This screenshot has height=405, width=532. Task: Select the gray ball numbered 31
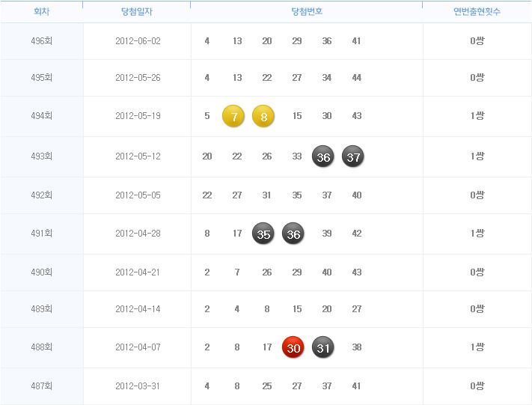[x=323, y=347]
